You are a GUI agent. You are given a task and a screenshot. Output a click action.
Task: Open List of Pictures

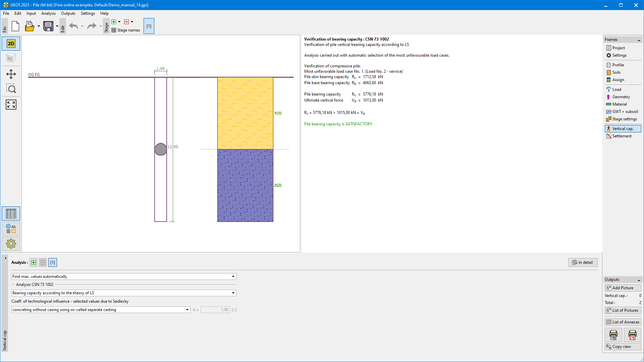point(623,310)
